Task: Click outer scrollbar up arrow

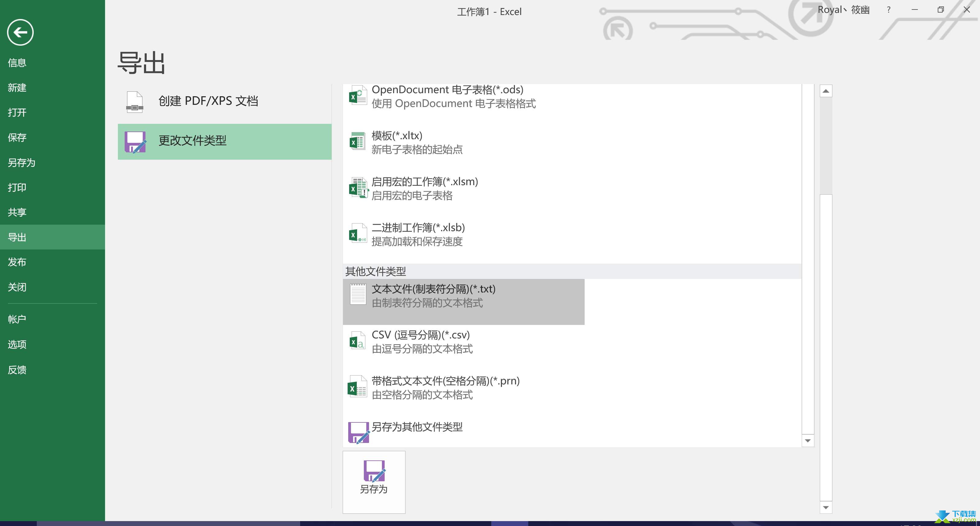Action: tap(826, 91)
